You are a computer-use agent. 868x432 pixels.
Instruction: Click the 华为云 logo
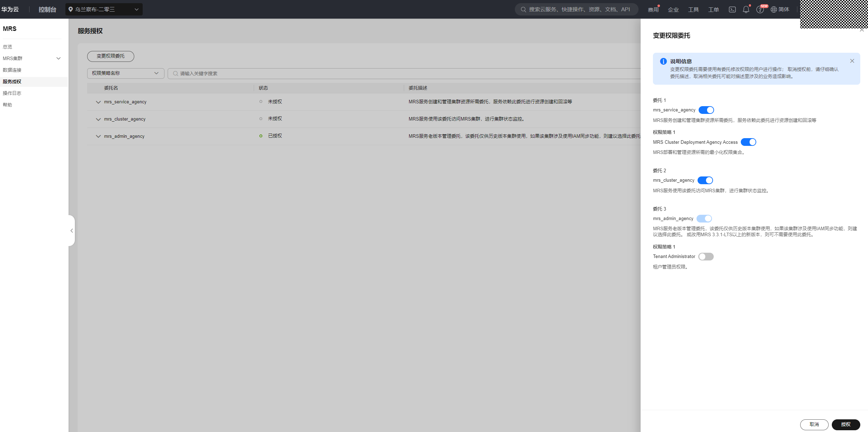click(x=10, y=9)
